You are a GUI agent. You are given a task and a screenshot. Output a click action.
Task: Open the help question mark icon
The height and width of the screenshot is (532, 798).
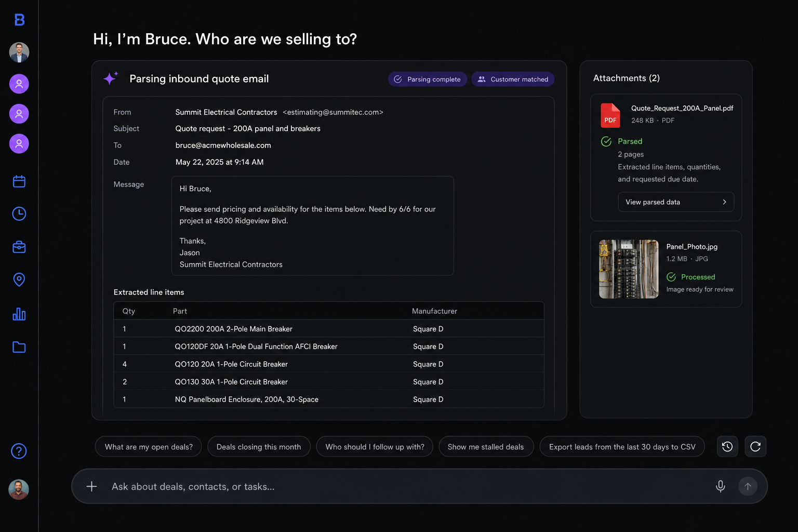(x=19, y=451)
